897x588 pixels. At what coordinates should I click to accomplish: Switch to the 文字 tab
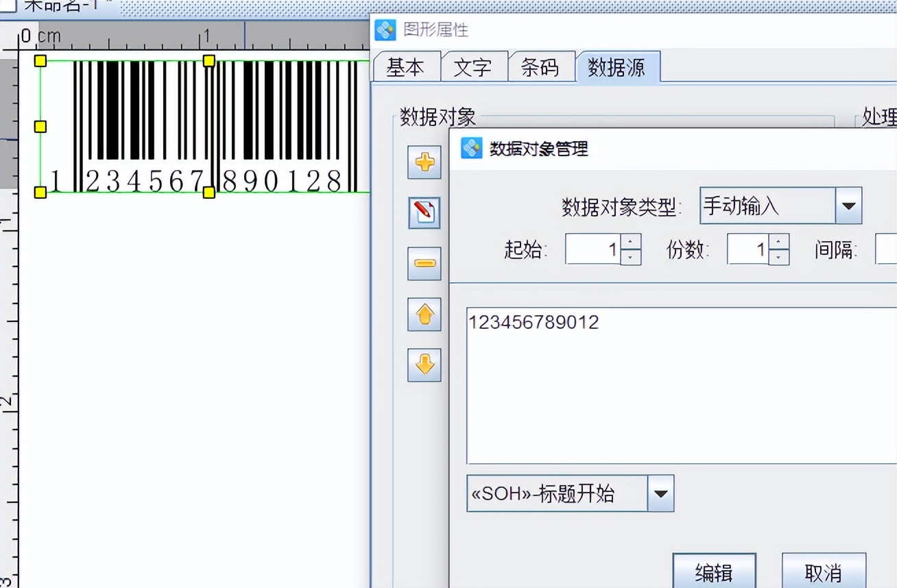pyautogui.click(x=474, y=66)
